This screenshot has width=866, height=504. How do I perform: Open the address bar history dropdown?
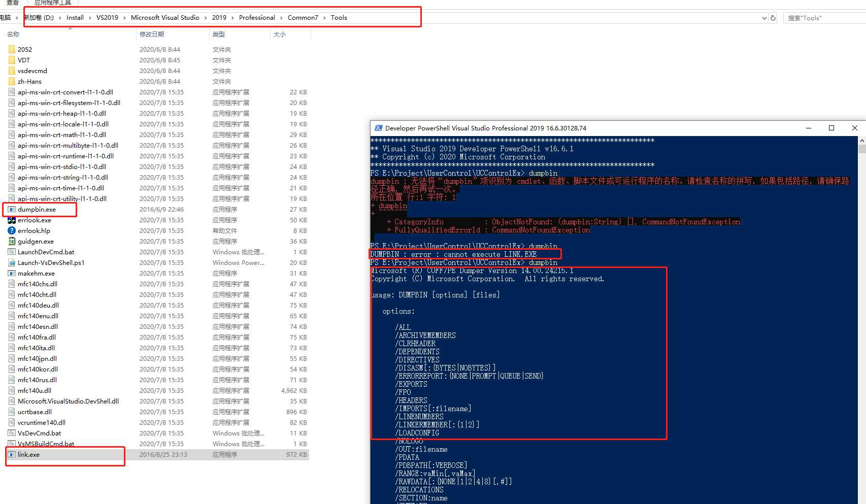[x=764, y=18]
